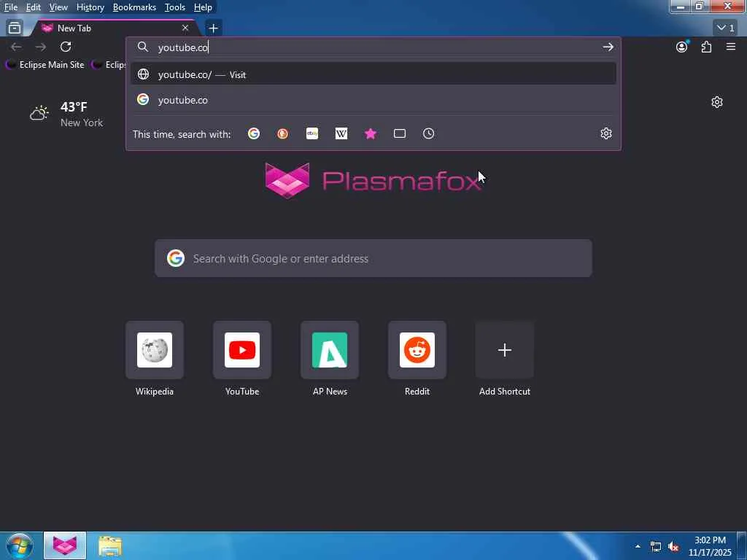Click the address bar go arrow

click(608, 47)
